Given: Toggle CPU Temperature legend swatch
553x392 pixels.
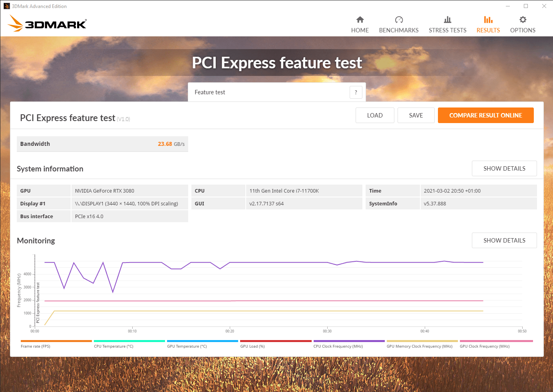Looking at the screenshot, I should (x=129, y=341).
